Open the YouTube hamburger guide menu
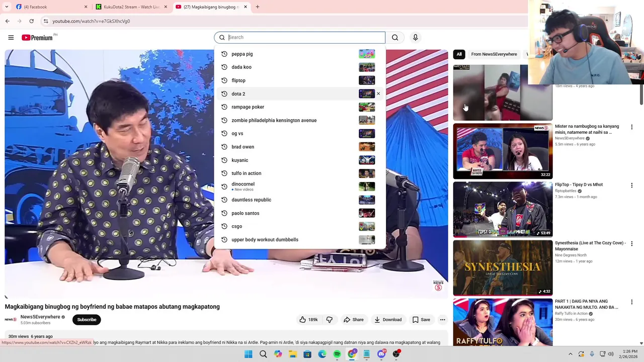This screenshot has height=362, width=644. [11, 37]
